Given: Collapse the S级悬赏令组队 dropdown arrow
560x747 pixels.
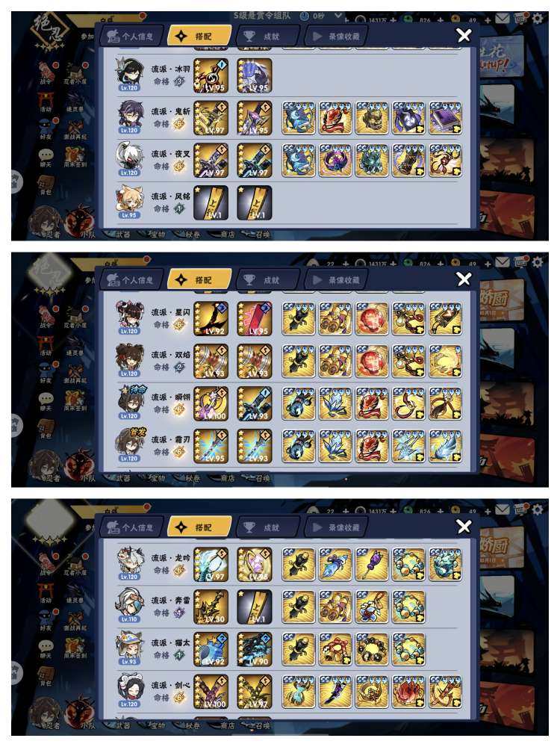Looking at the screenshot, I should [x=337, y=16].
